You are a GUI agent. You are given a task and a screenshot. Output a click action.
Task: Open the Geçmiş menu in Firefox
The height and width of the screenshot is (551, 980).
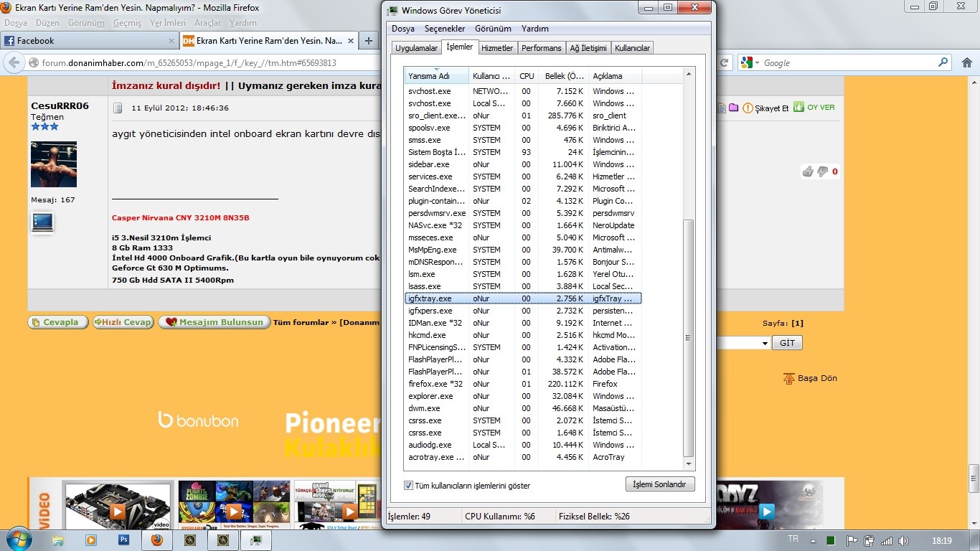(127, 23)
